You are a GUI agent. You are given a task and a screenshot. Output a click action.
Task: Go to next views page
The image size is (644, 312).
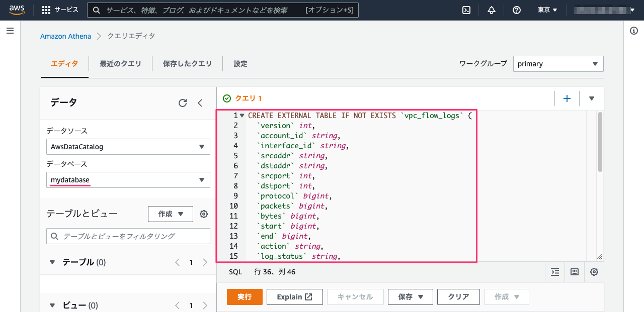click(x=205, y=305)
